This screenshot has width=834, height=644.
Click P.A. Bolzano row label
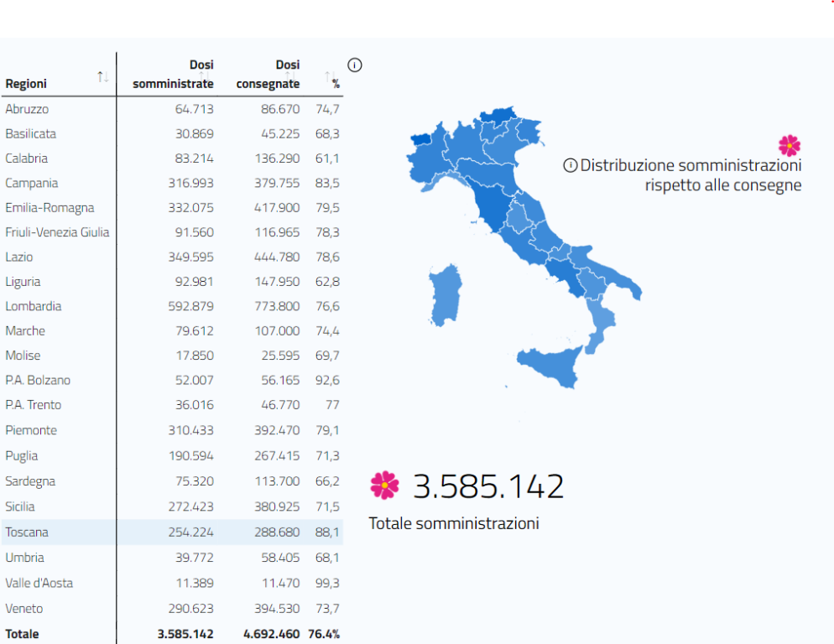pyautogui.click(x=38, y=380)
